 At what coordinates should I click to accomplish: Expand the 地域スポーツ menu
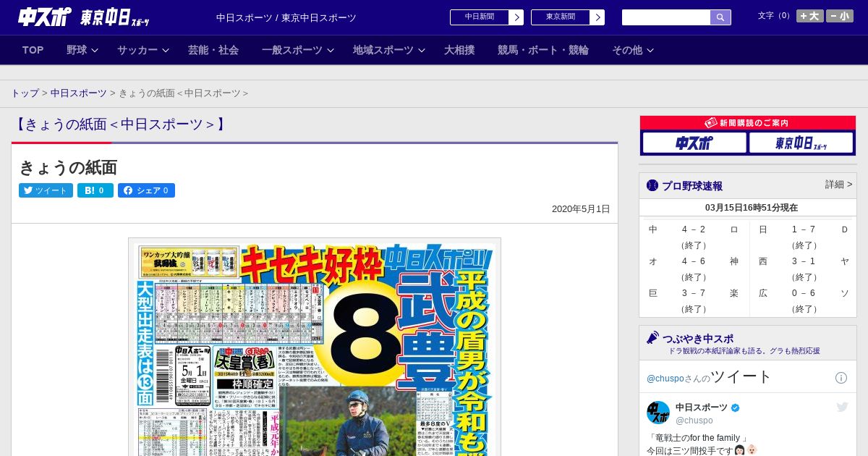(x=388, y=50)
